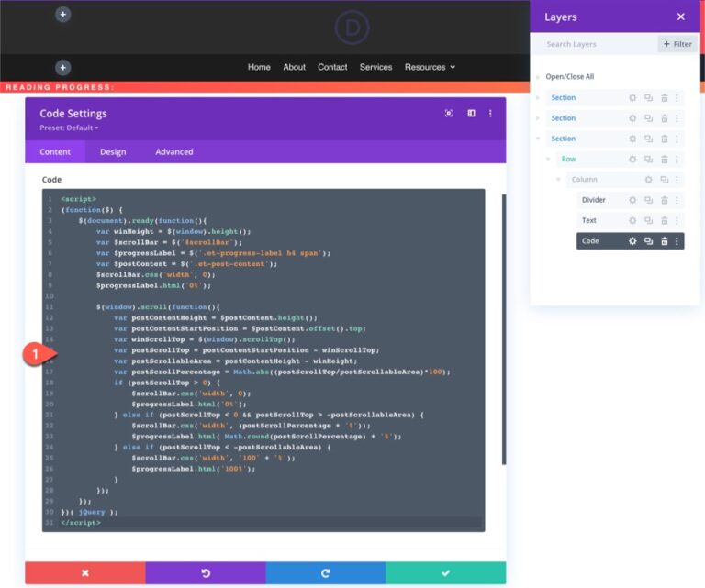The width and height of the screenshot is (705, 588).
Task: Click the green checkmark to save changes
Action: click(x=445, y=572)
